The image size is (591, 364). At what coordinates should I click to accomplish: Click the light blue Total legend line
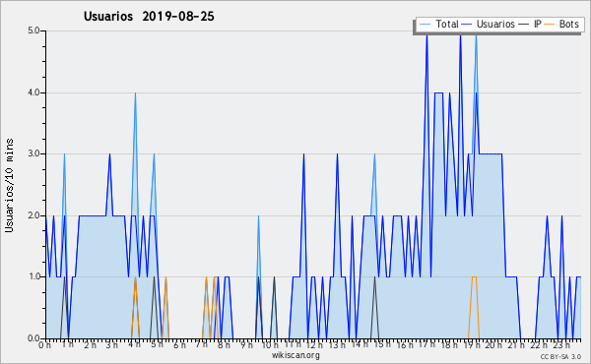click(425, 25)
